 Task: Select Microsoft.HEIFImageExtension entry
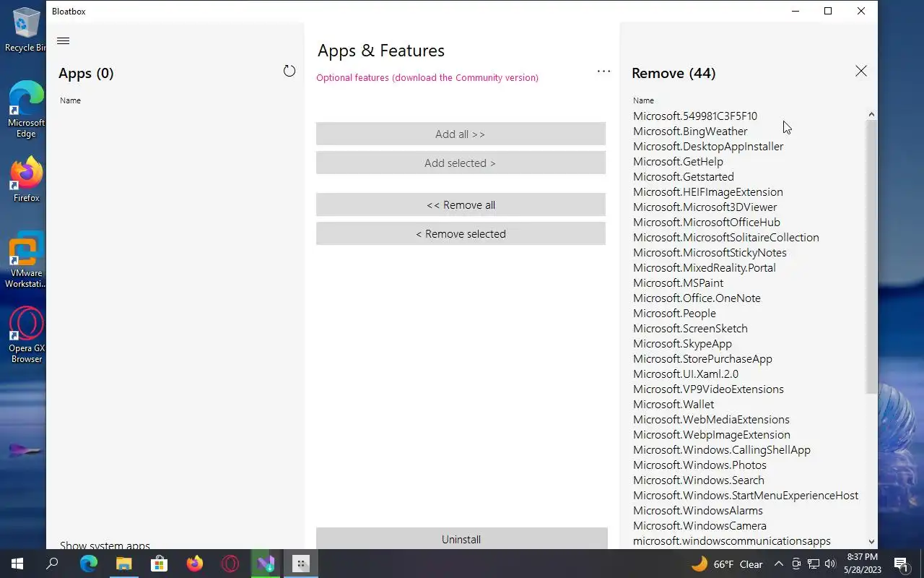coord(708,191)
